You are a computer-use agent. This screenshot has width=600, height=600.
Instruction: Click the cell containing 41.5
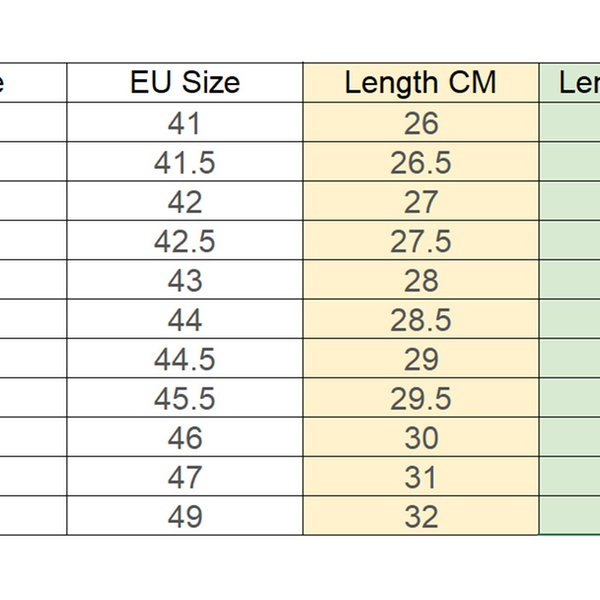(185, 162)
